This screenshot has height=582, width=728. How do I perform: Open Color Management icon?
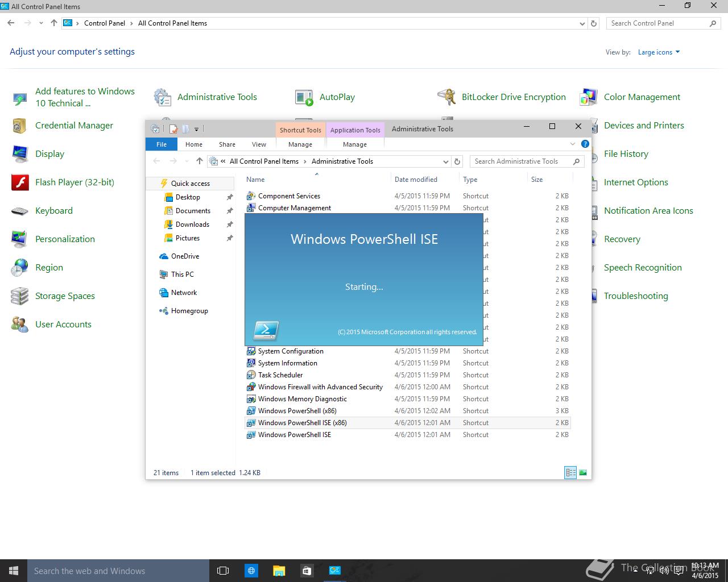(x=589, y=97)
